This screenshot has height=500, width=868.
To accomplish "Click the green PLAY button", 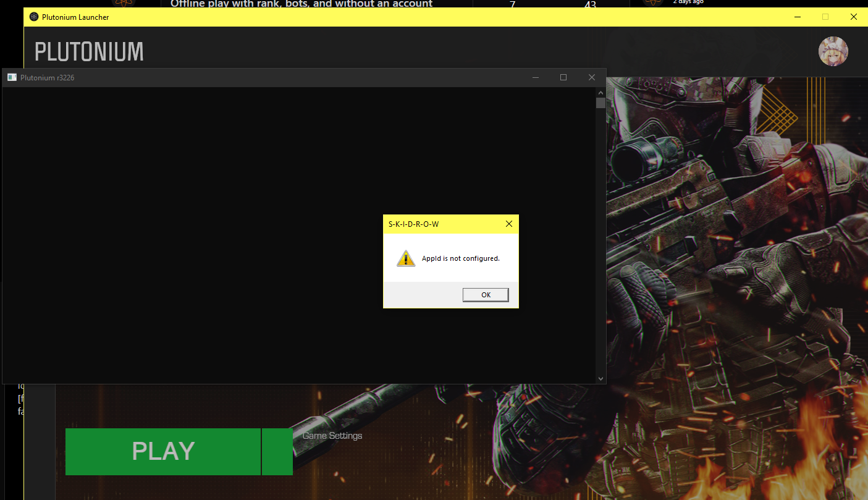I will (163, 452).
